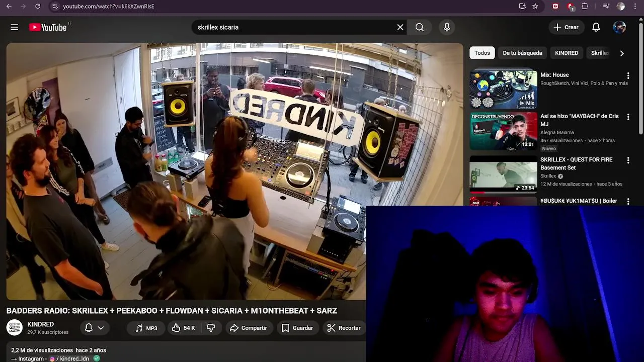Click the 2,2 M de visualizaciones text

42,350
